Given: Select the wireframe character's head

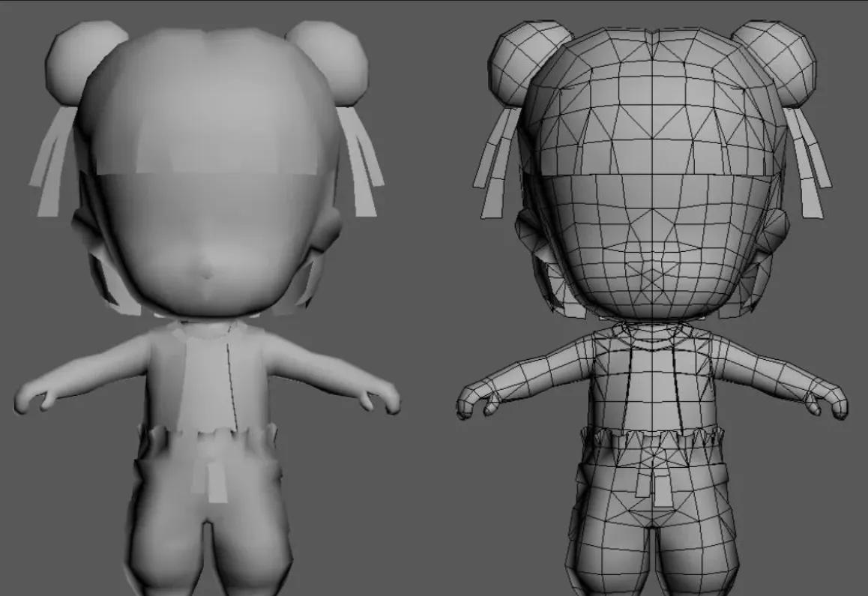Looking at the screenshot, I should tap(653, 175).
